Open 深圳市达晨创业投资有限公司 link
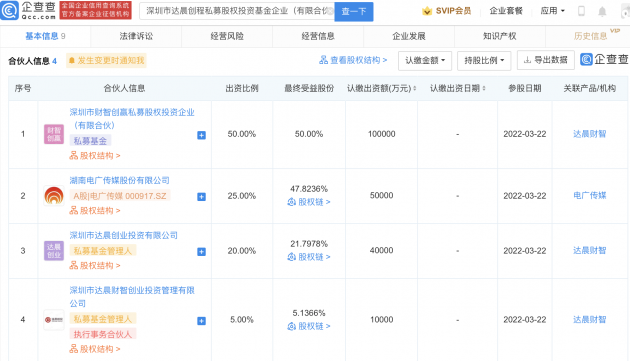The height and width of the screenshot is (361, 630). [x=123, y=236]
